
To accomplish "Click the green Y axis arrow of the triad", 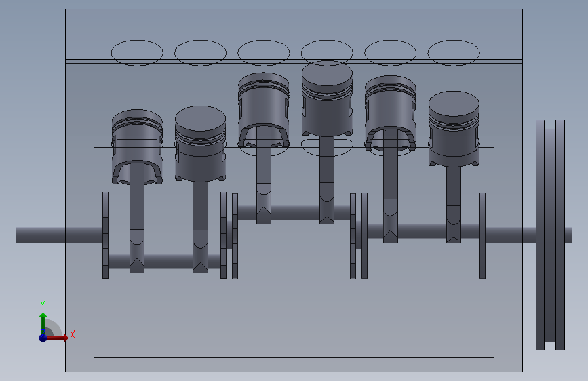I will click(43, 323).
